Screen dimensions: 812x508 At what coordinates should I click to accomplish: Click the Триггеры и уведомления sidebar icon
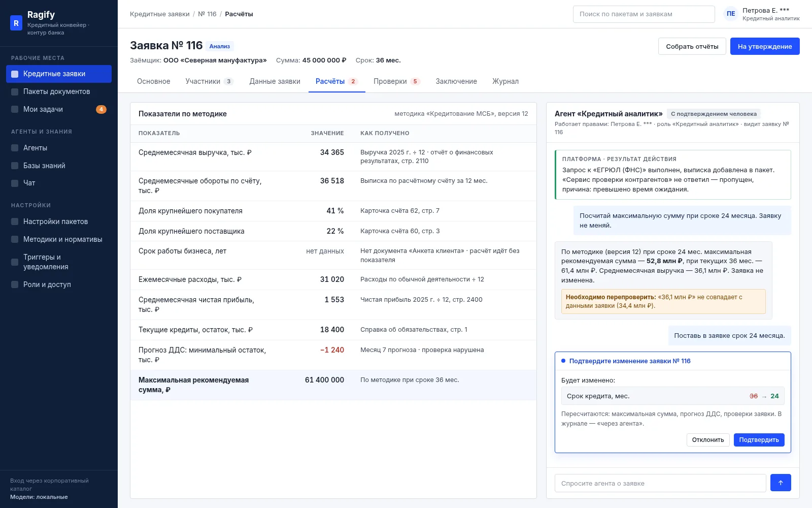click(15, 262)
